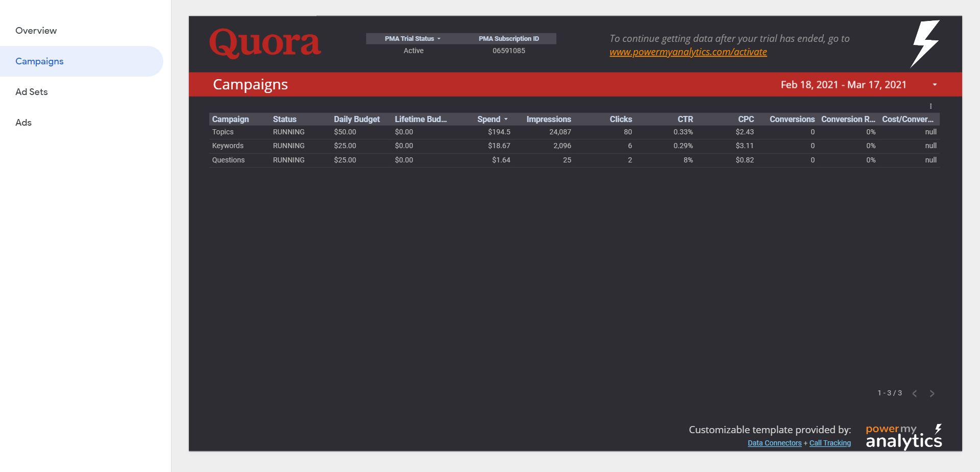Sort by Clicks column header
The image size is (980, 472).
tap(621, 119)
